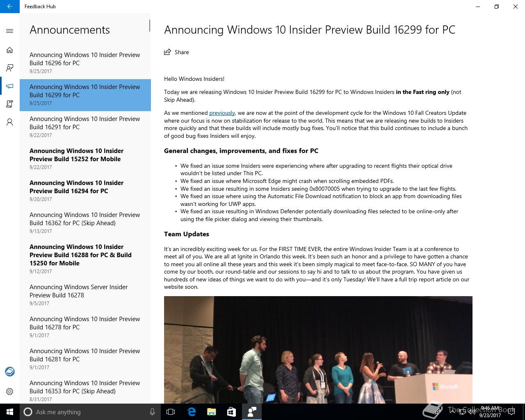Follow the 'previously' hyperlink
The image size is (525, 420).
pyautogui.click(x=222, y=113)
